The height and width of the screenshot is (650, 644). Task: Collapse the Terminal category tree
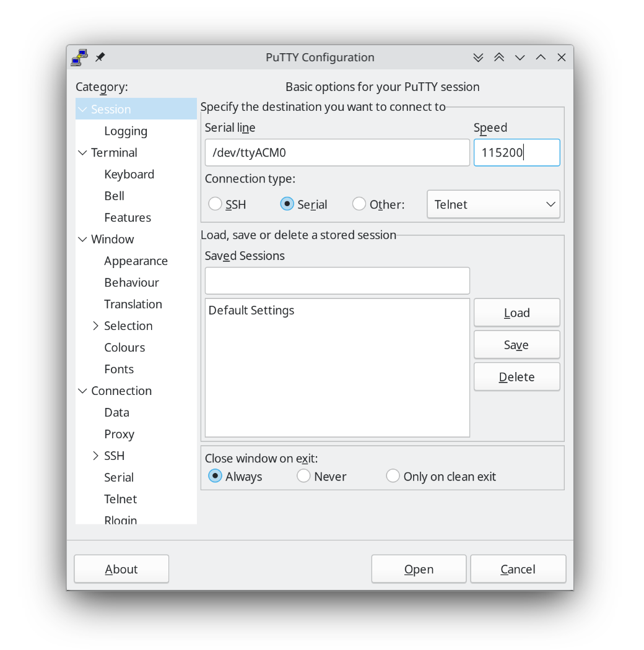83,152
